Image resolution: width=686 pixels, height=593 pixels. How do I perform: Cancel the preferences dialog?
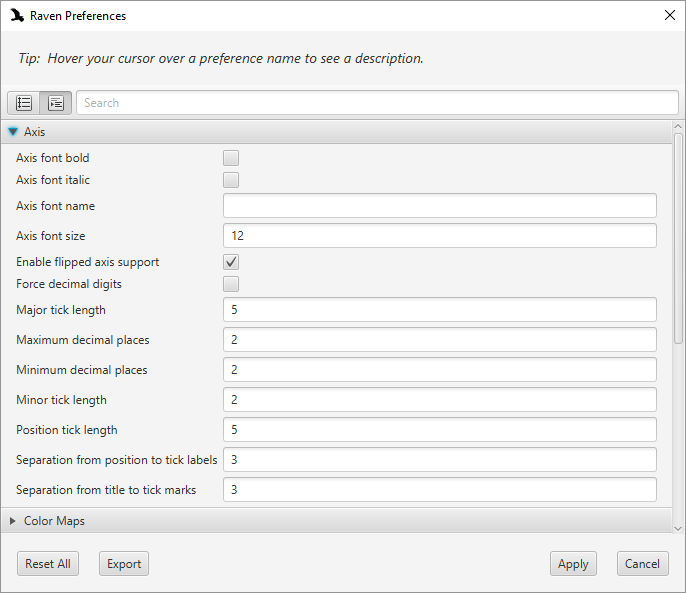pos(642,564)
